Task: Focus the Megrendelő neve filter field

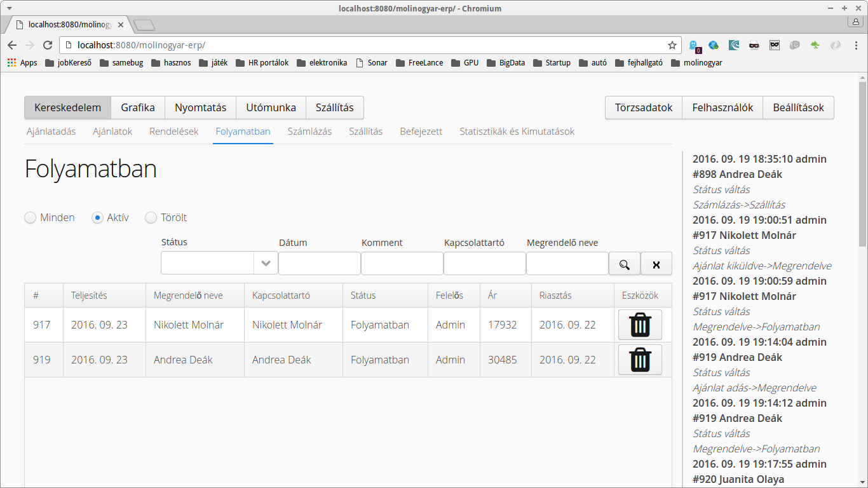Action: pos(567,263)
